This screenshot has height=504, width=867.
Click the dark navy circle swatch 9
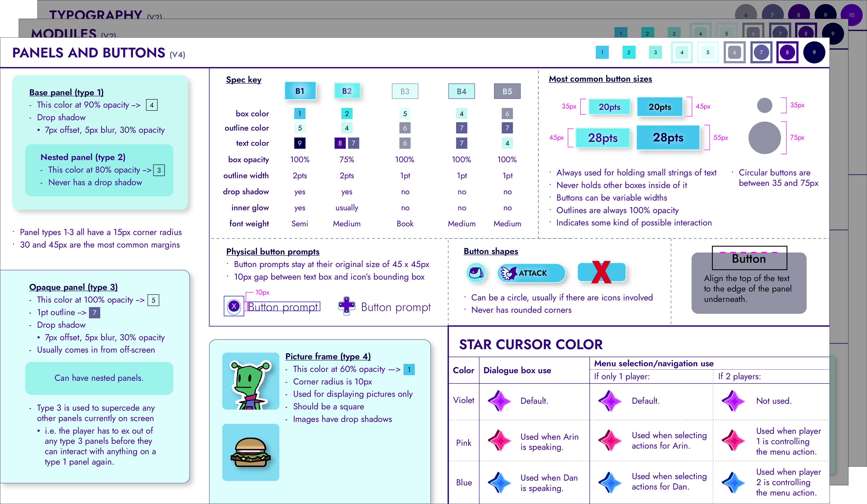[814, 52]
